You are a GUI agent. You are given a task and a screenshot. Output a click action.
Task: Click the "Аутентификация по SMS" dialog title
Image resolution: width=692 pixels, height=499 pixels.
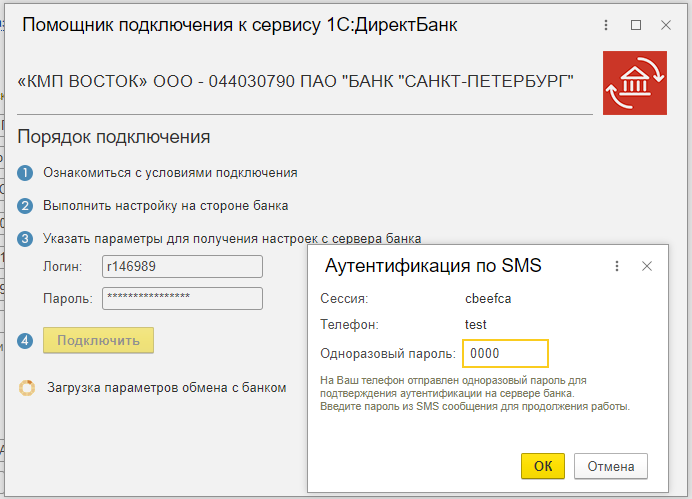pyautogui.click(x=434, y=266)
